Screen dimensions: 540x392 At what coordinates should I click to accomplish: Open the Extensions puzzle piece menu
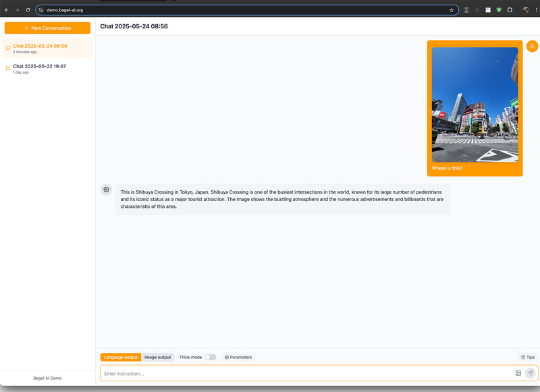click(x=510, y=10)
